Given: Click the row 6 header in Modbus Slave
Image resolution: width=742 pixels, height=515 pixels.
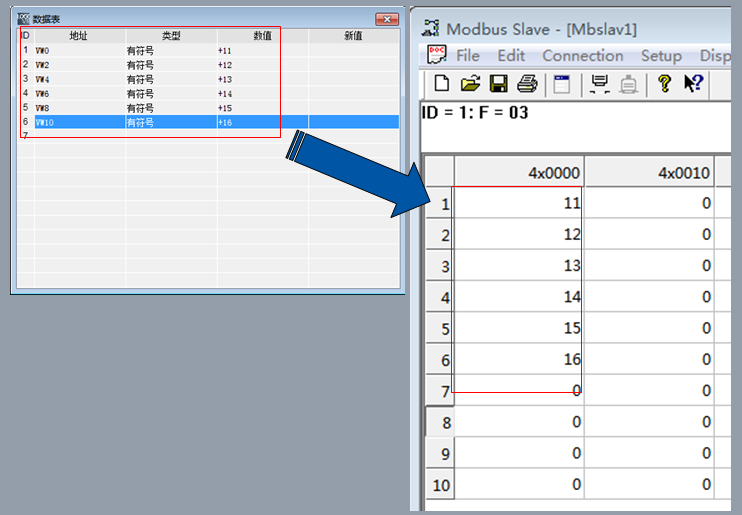Looking at the screenshot, I should (440, 360).
